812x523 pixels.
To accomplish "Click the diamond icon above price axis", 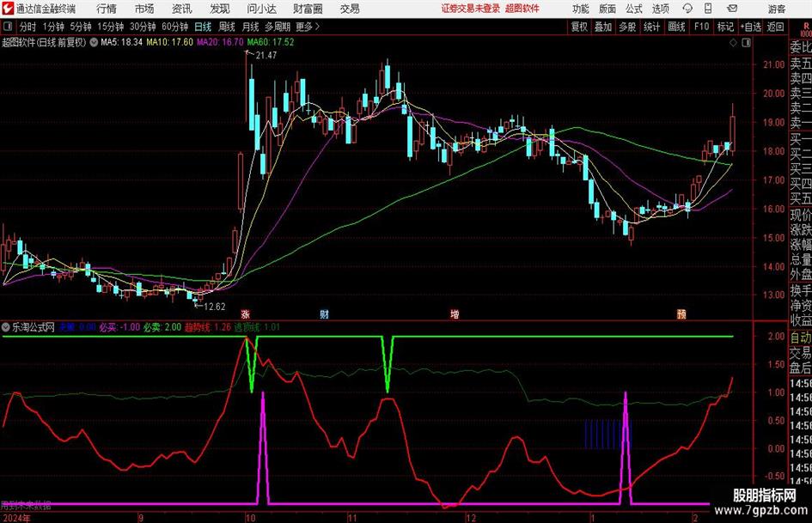I will 733,43.
